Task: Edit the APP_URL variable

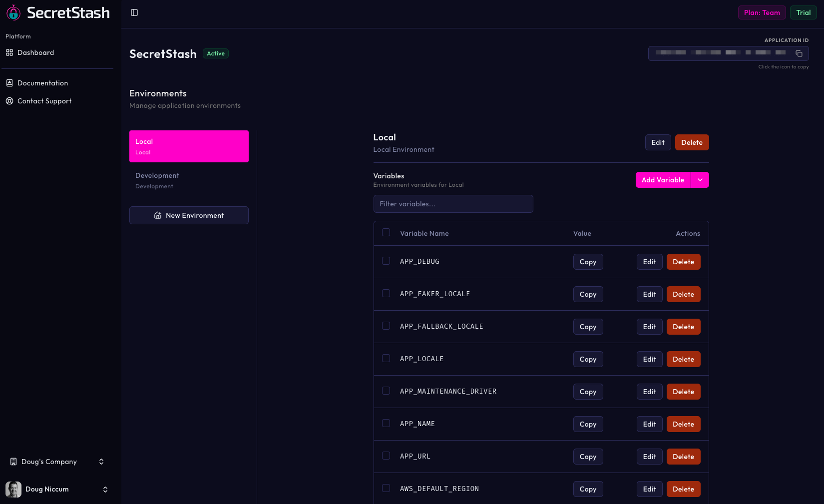Action: tap(650, 457)
